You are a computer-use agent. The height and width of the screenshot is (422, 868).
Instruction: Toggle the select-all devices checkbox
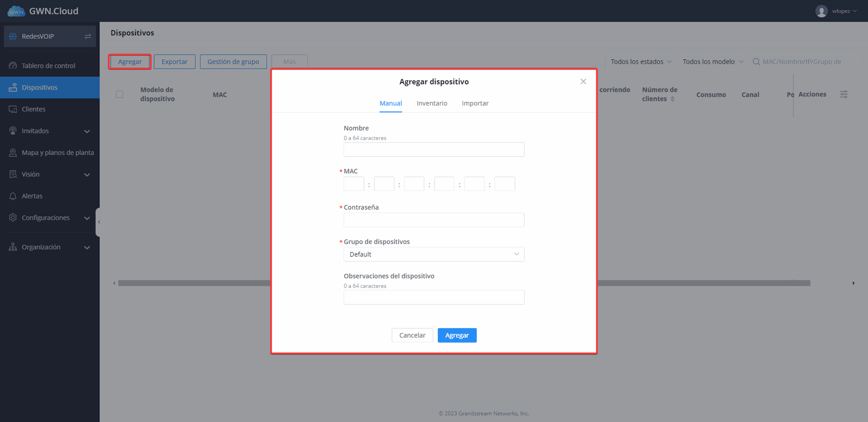tap(119, 94)
